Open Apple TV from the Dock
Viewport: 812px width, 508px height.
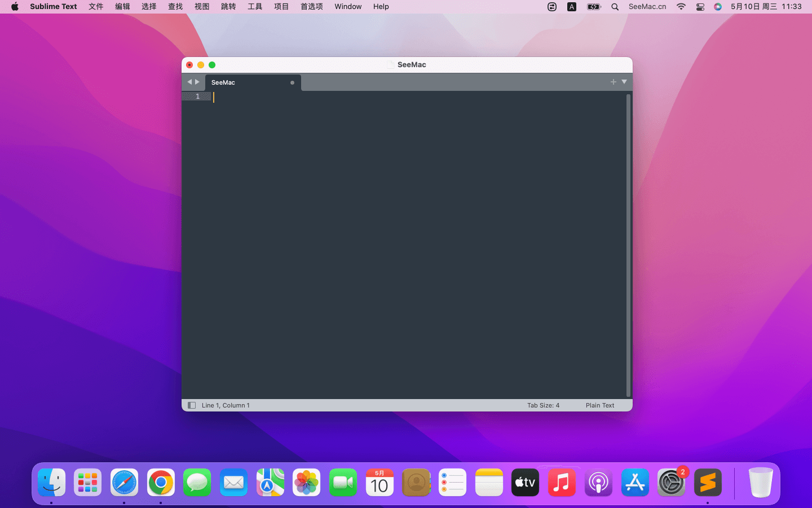(525, 483)
